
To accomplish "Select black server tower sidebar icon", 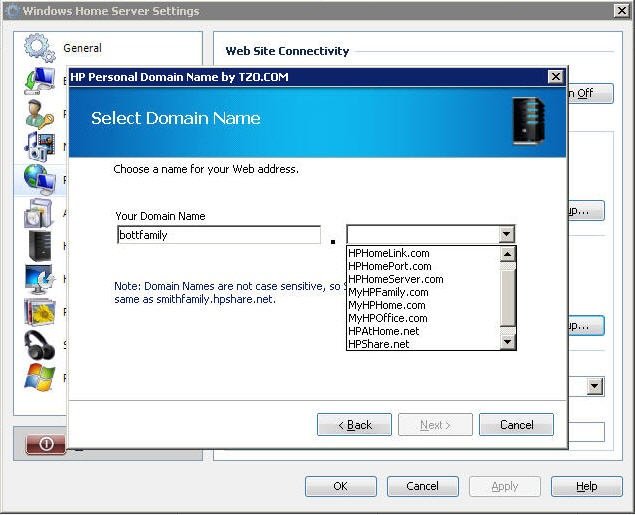I will coord(40,246).
